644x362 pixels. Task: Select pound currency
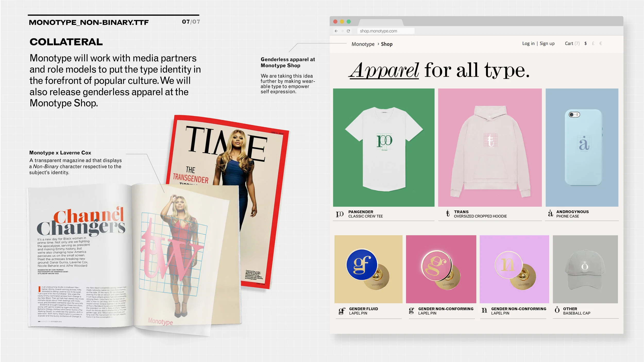[593, 43]
